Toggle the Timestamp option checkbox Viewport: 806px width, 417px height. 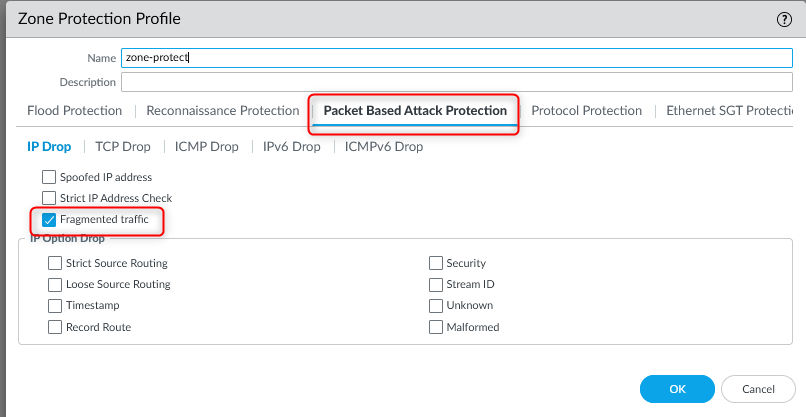(x=55, y=305)
